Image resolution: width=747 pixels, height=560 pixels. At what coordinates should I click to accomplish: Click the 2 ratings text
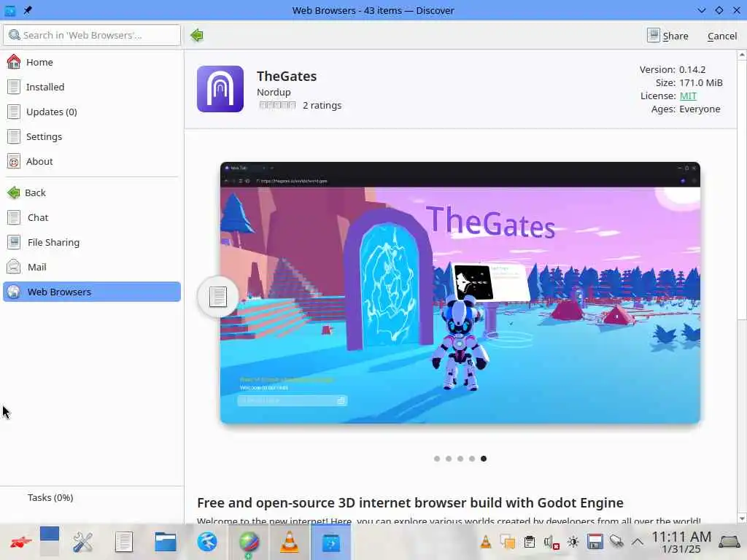[322, 105]
